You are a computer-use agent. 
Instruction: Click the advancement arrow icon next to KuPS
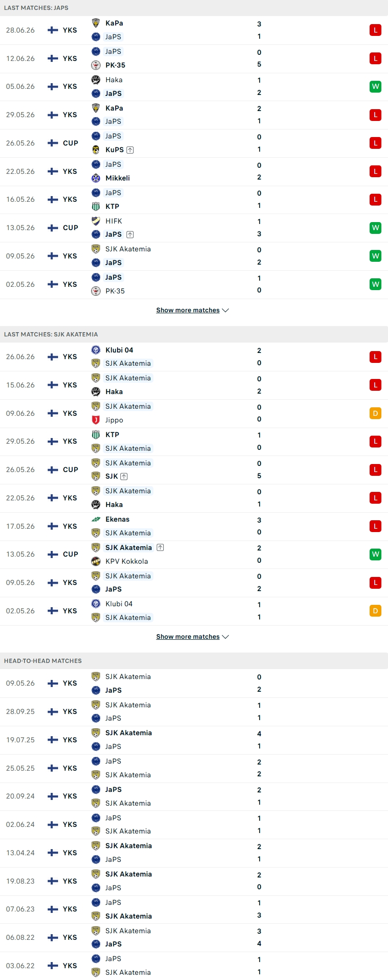[x=130, y=150]
